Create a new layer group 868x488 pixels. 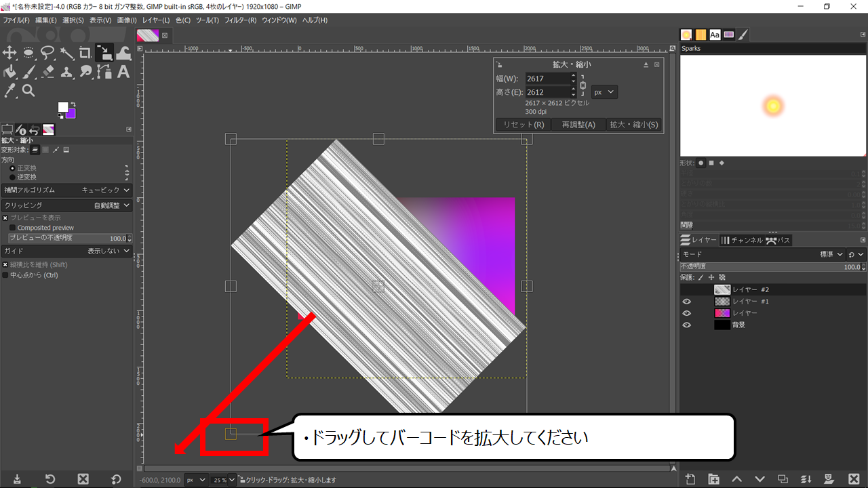(713, 479)
